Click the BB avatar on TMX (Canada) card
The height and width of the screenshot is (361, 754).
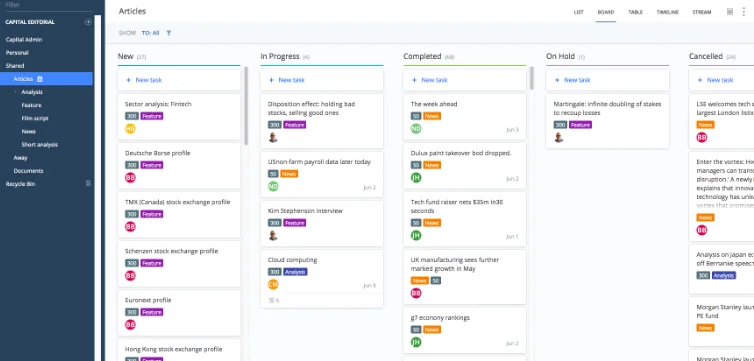[x=130, y=226]
